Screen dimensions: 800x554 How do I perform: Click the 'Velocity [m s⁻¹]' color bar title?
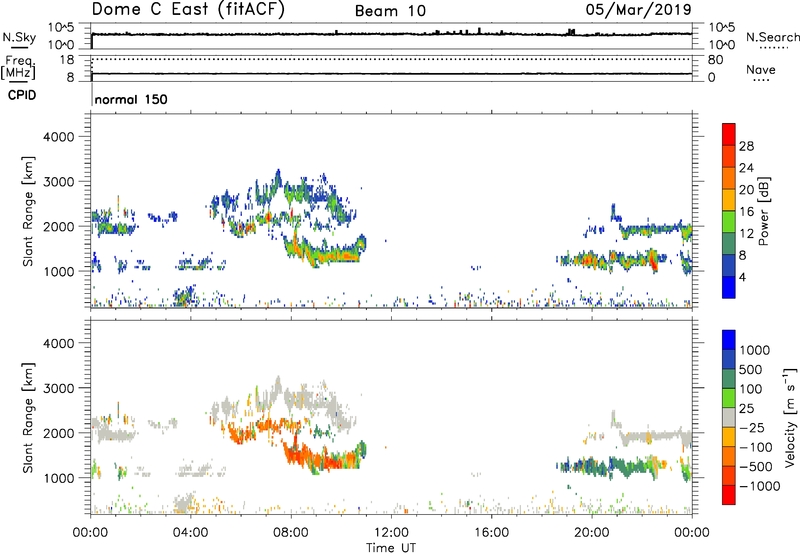[x=790, y=417]
